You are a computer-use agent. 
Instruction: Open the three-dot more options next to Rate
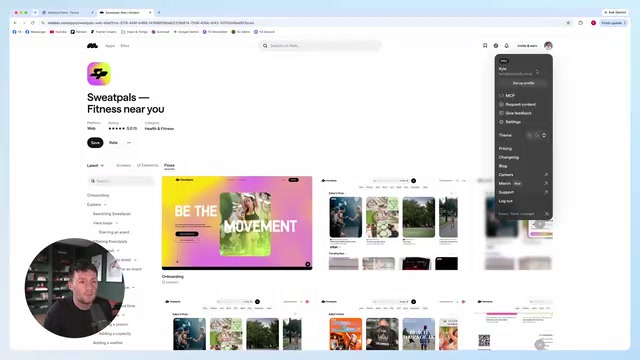click(x=129, y=142)
